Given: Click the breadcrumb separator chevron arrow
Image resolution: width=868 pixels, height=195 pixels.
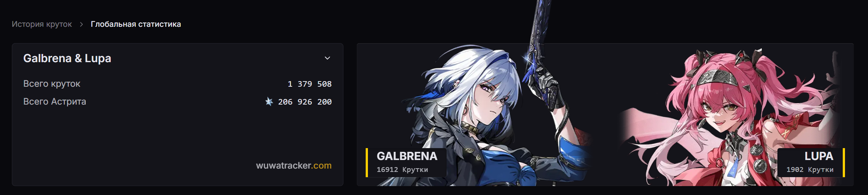Looking at the screenshot, I should pos(81,24).
